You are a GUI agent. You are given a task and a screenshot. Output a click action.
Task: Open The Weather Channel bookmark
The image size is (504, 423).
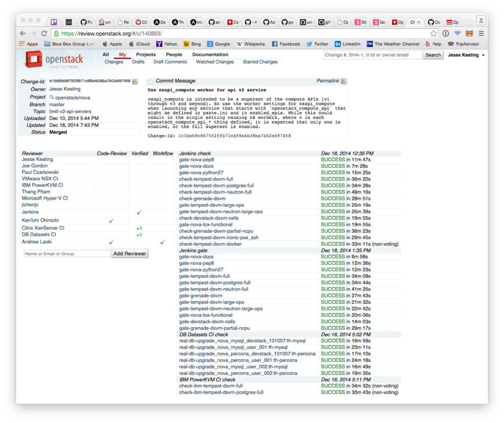tap(393, 44)
